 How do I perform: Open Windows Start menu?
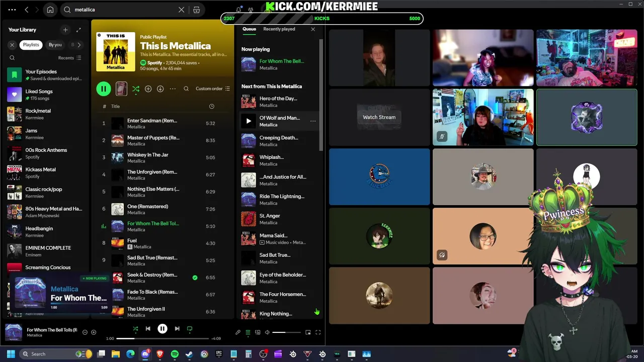(x=11, y=354)
